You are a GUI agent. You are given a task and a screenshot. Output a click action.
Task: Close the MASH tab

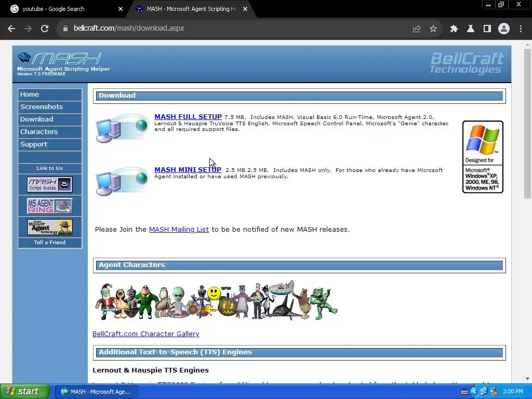tap(245, 9)
